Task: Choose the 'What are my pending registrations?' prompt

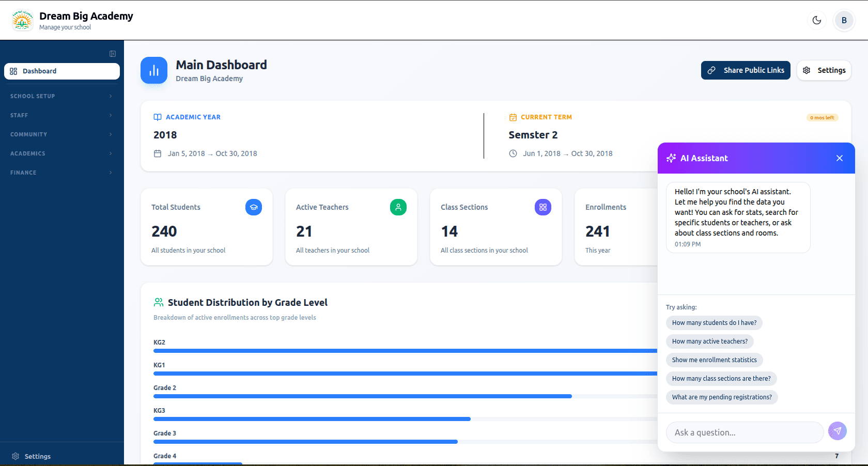Action: [x=722, y=397]
